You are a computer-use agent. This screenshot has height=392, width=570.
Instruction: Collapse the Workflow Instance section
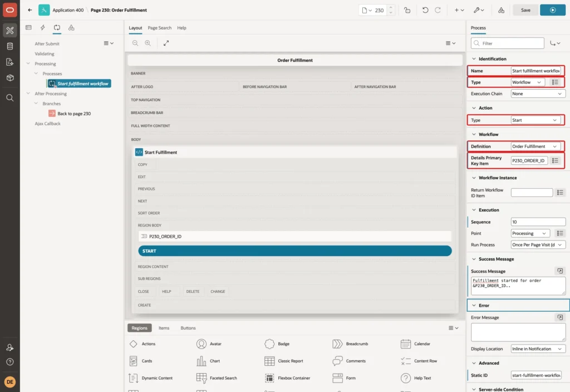(x=474, y=178)
